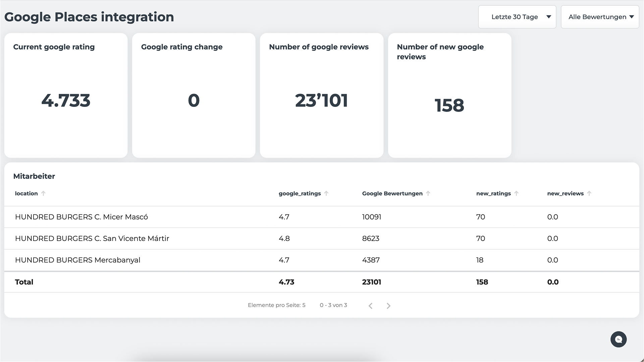
Task: Open the Number of google reviews card
Action: (x=322, y=95)
